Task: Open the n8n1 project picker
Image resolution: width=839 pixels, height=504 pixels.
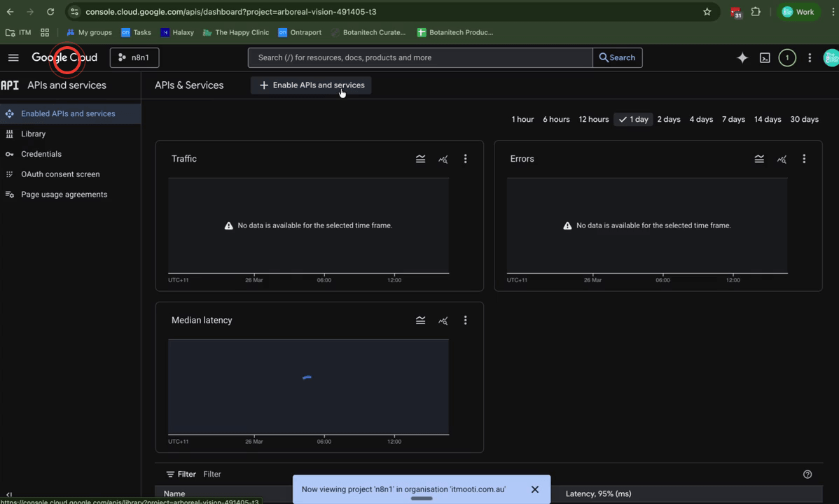Action: pyautogui.click(x=134, y=57)
